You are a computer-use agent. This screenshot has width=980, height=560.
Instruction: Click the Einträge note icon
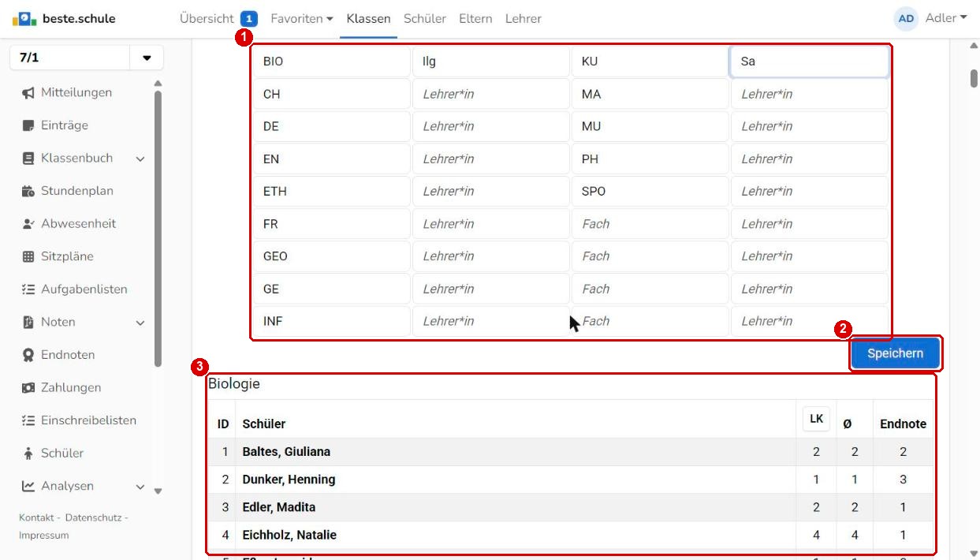pyautogui.click(x=28, y=125)
